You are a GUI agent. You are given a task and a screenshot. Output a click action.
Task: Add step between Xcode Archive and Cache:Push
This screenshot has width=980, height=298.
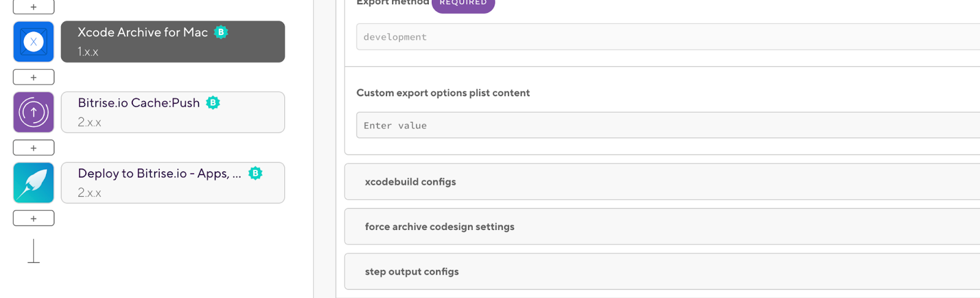pos(34,77)
